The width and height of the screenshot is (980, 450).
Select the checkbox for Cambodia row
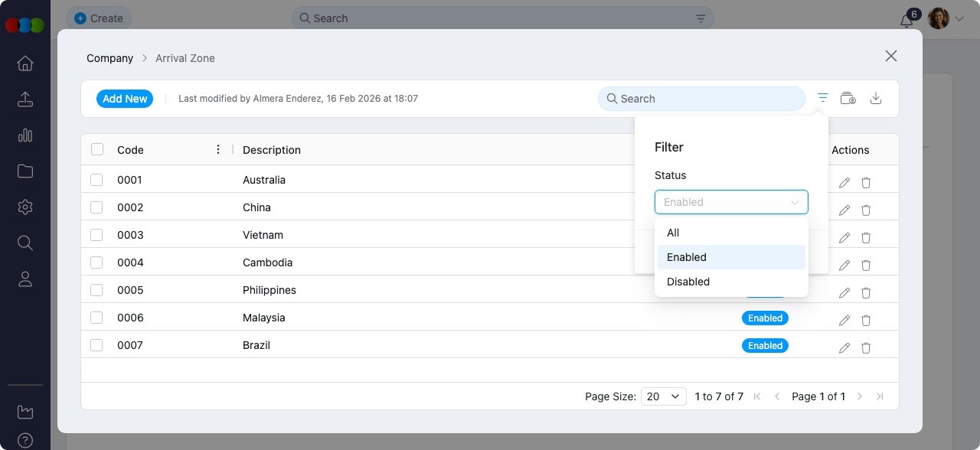pyautogui.click(x=96, y=262)
